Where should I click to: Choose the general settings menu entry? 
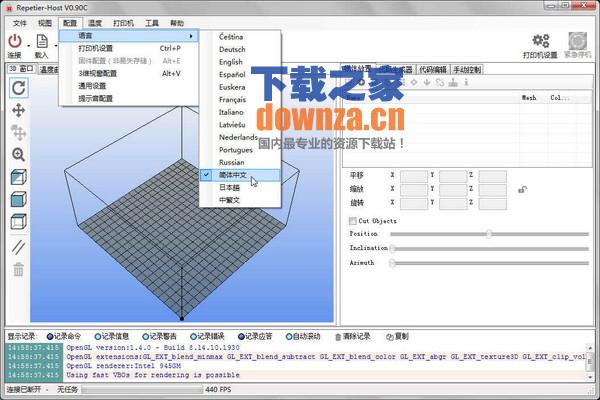pos(129,86)
